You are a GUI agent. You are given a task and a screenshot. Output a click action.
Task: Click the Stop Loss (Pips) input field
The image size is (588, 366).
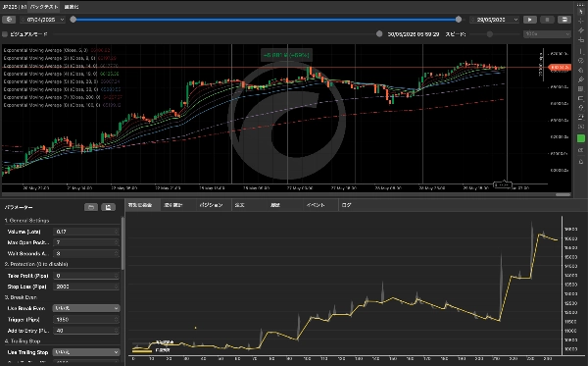(x=86, y=287)
